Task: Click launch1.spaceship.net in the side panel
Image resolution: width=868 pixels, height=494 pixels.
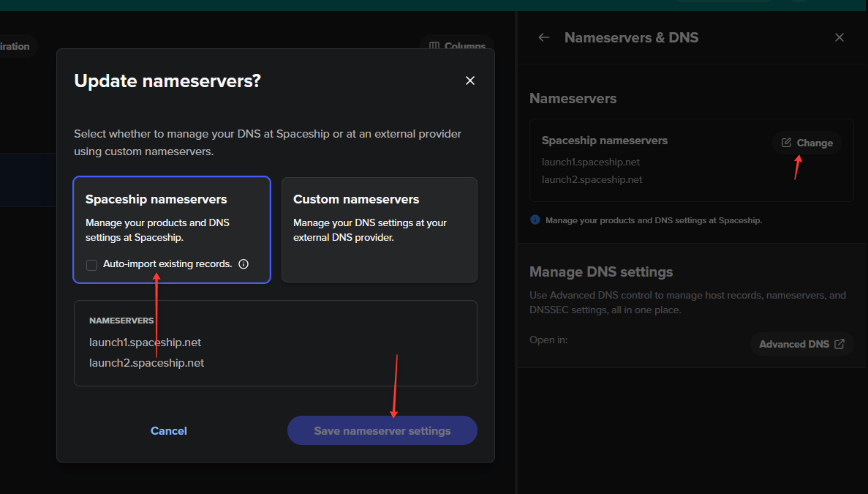Action: (x=590, y=162)
